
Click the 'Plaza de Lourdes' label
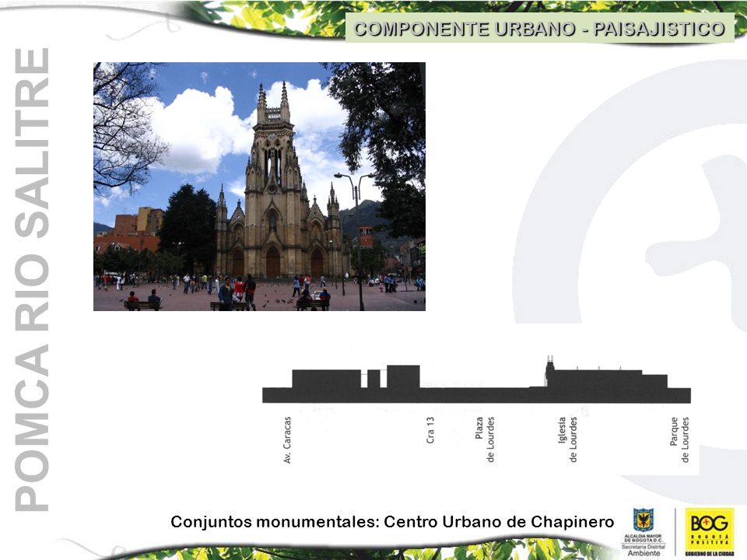tap(485, 439)
